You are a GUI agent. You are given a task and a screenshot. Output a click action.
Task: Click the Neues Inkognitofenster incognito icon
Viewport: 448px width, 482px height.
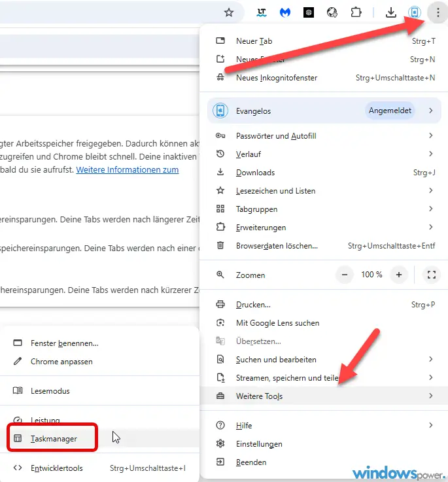coord(220,77)
